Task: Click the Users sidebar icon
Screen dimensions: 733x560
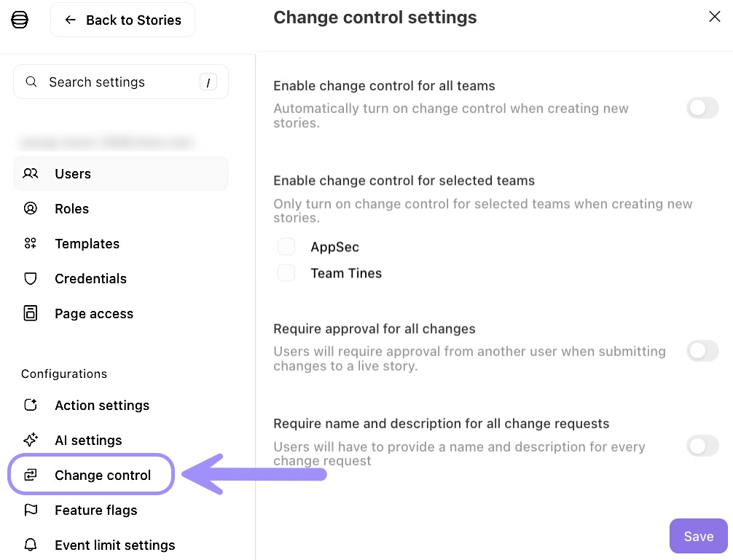Action: [31, 174]
